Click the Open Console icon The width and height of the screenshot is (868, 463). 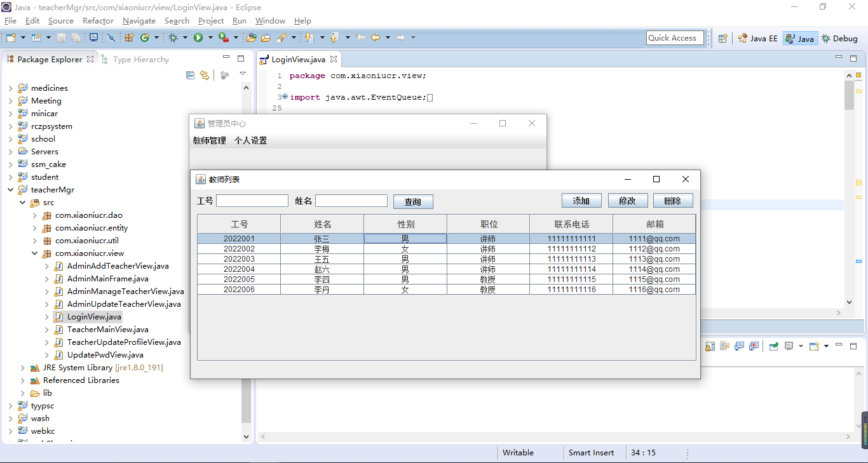814,346
